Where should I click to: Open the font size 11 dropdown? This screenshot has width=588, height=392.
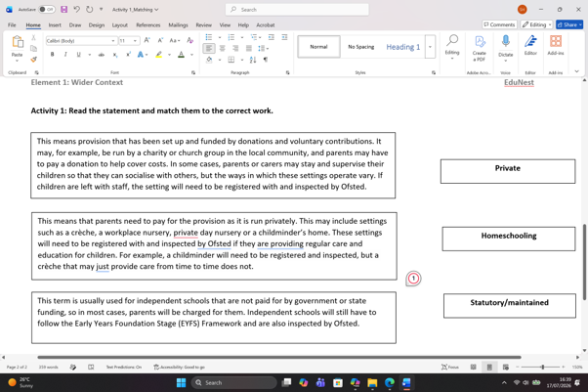pyautogui.click(x=135, y=40)
